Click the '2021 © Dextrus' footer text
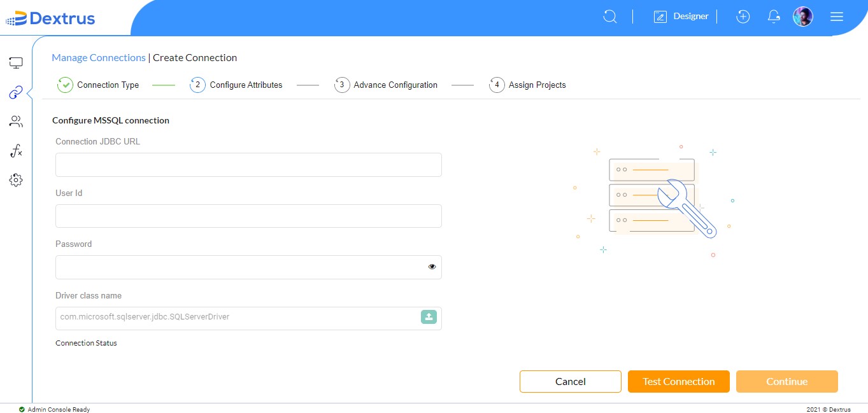The width and height of the screenshot is (868, 413). tap(828, 410)
